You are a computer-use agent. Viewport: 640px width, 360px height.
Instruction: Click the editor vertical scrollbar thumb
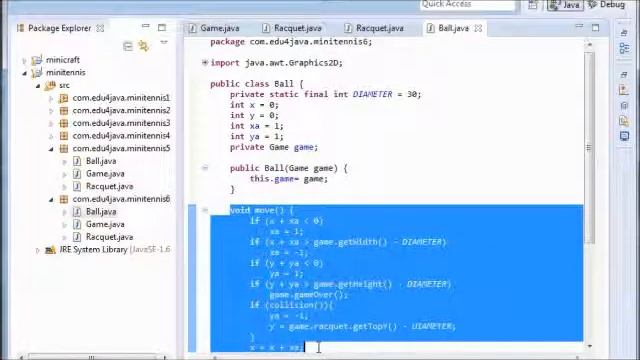click(589, 147)
